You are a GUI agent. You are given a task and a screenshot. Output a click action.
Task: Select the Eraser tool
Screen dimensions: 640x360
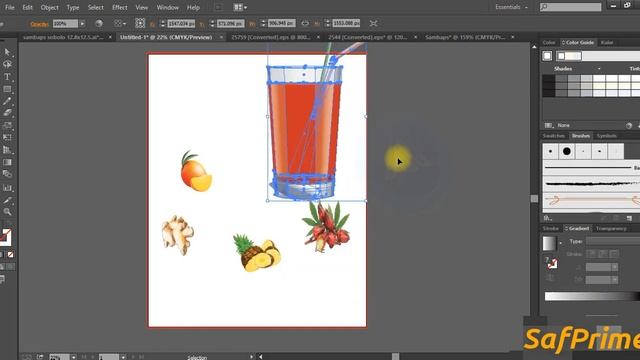pos(7,113)
